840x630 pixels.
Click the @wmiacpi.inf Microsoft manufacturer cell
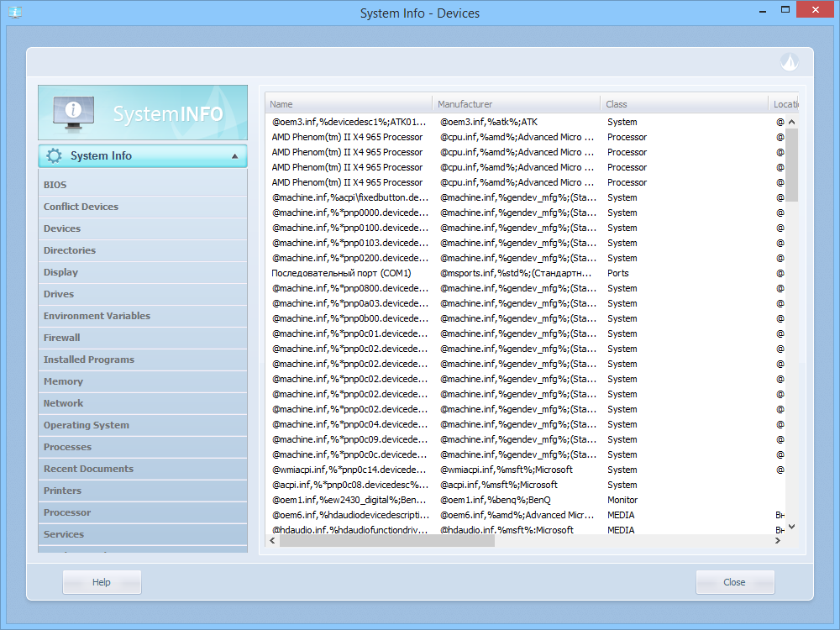[507, 470]
